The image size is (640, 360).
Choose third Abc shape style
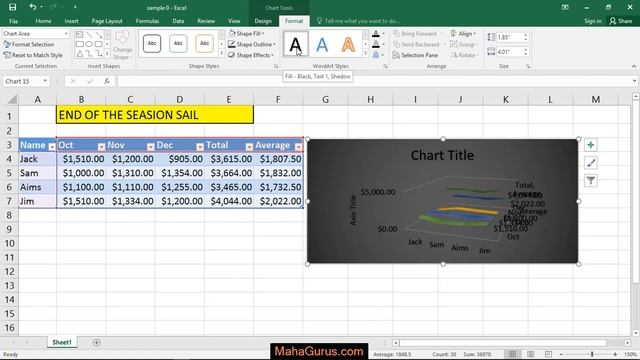(x=204, y=43)
